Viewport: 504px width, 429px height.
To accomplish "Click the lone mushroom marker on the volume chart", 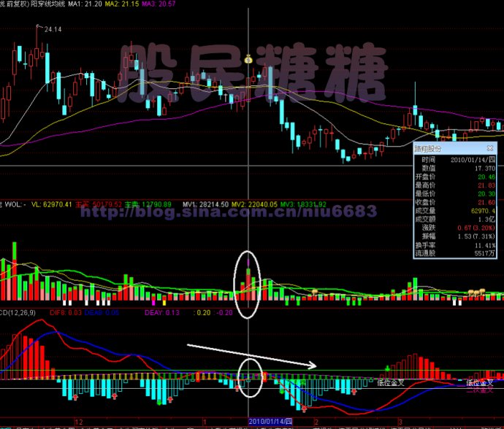I will tap(315, 292).
